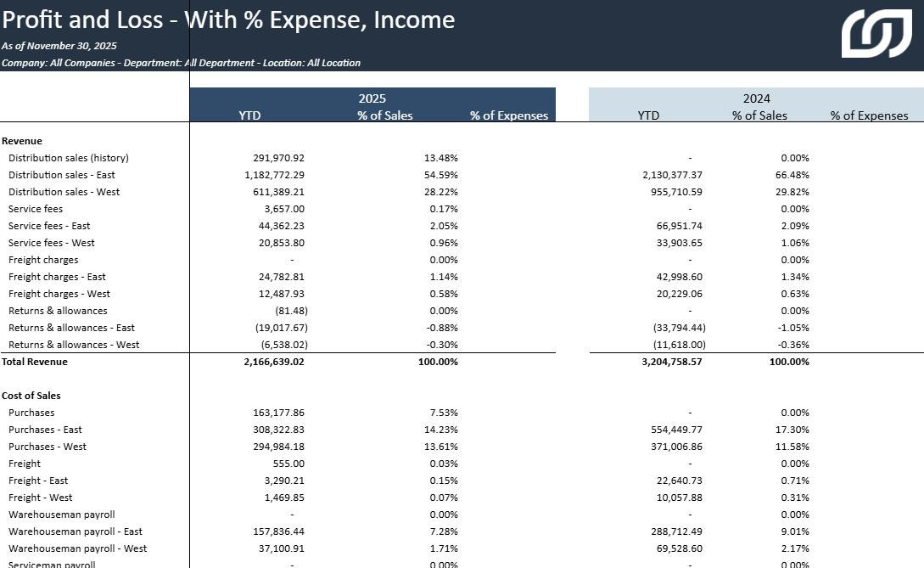Select the 'Service fees - West' row label
This screenshot has width=924, height=568.
pos(51,243)
